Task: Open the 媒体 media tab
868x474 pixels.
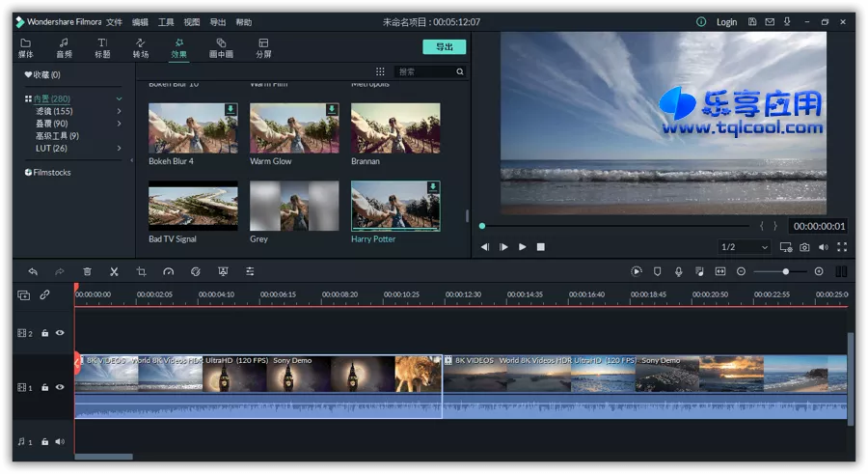Action: point(25,48)
